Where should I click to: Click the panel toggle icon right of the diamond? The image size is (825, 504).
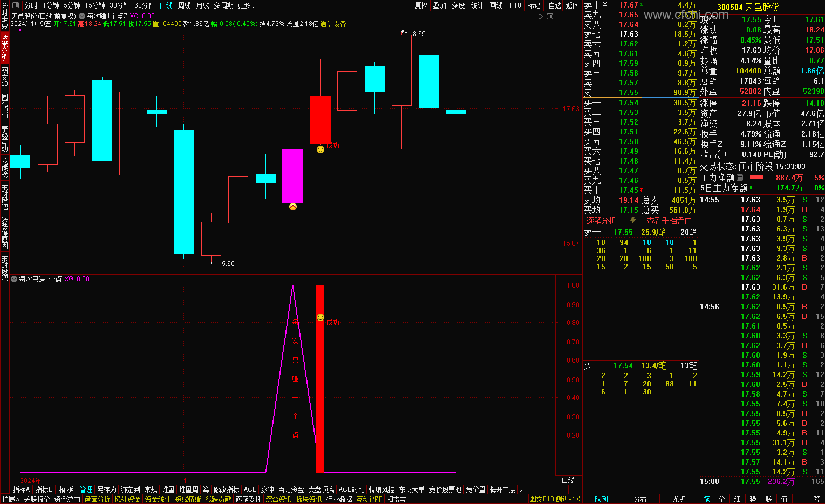[x=550, y=17]
